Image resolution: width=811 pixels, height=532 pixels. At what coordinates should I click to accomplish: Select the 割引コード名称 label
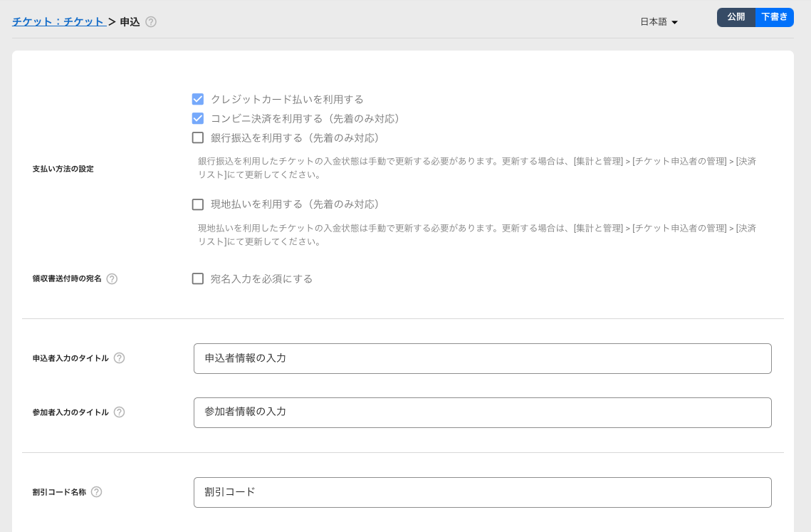[x=59, y=492]
